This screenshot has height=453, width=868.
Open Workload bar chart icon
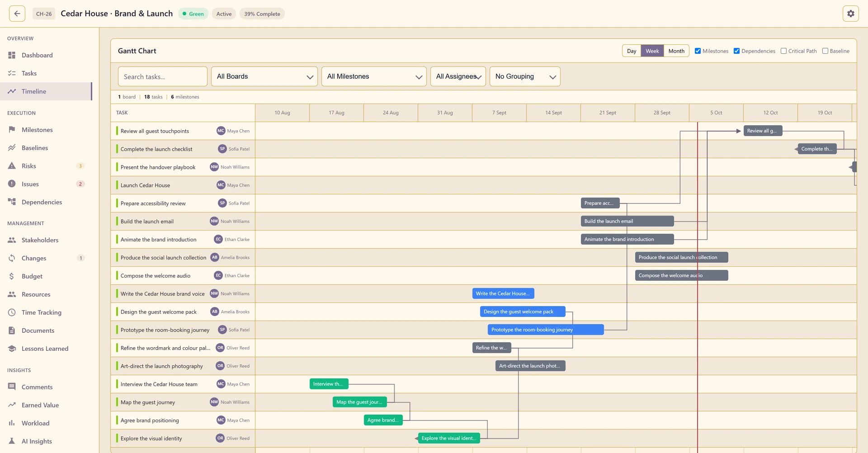pos(12,423)
